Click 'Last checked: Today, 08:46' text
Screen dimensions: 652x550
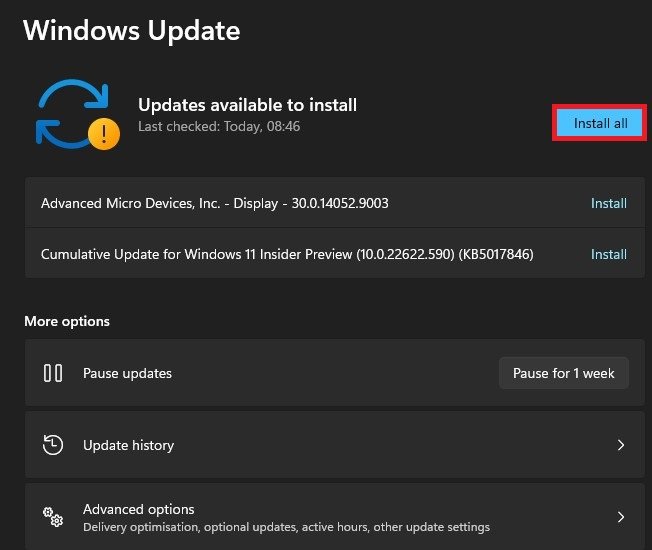coord(219,126)
